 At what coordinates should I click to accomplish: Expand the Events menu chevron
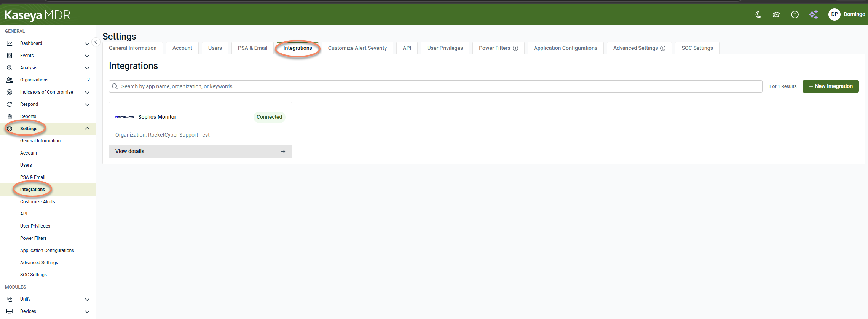[x=87, y=56]
